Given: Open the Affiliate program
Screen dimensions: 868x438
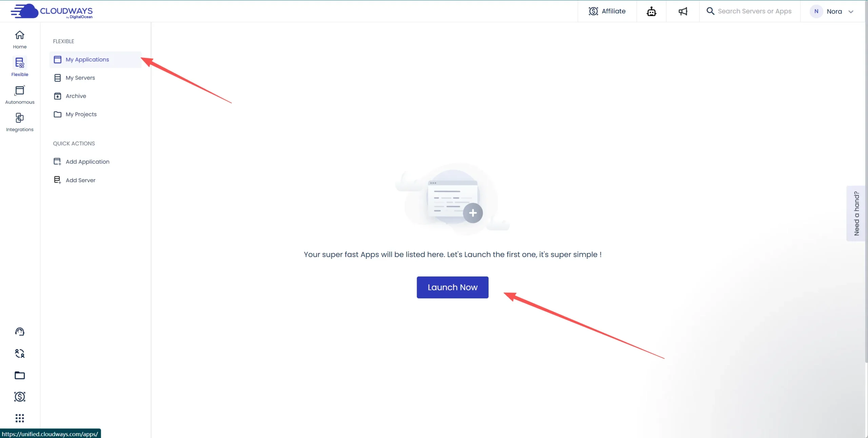Looking at the screenshot, I should pos(607,11).
